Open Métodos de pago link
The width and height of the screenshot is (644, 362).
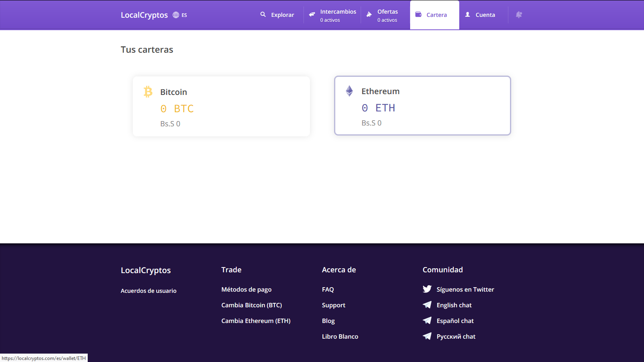click(x=246, y=290)
